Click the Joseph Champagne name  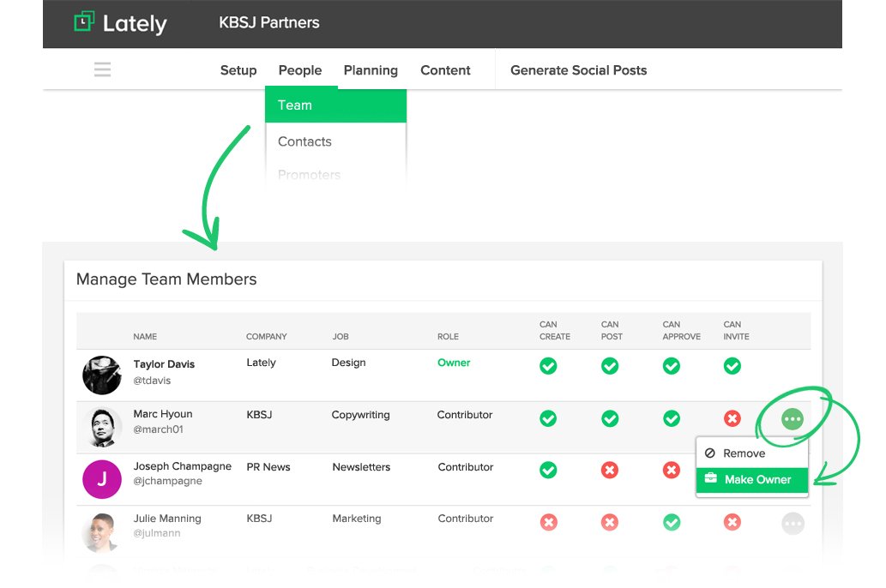point(183,466)
